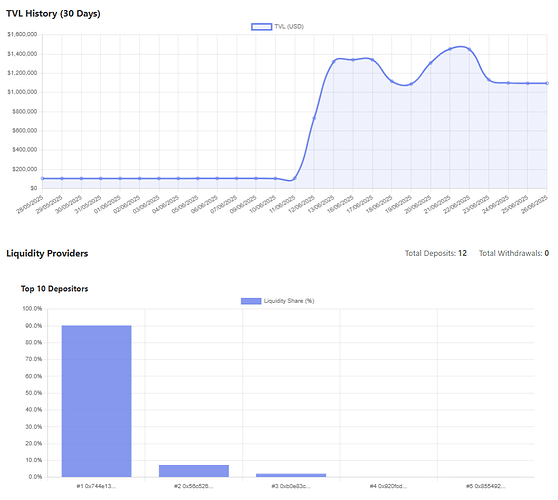The width and height of the screenshot is (558, 500).
Task: Toggle the TVL (USD) legend swatch
Action: [x=262, y=27]
